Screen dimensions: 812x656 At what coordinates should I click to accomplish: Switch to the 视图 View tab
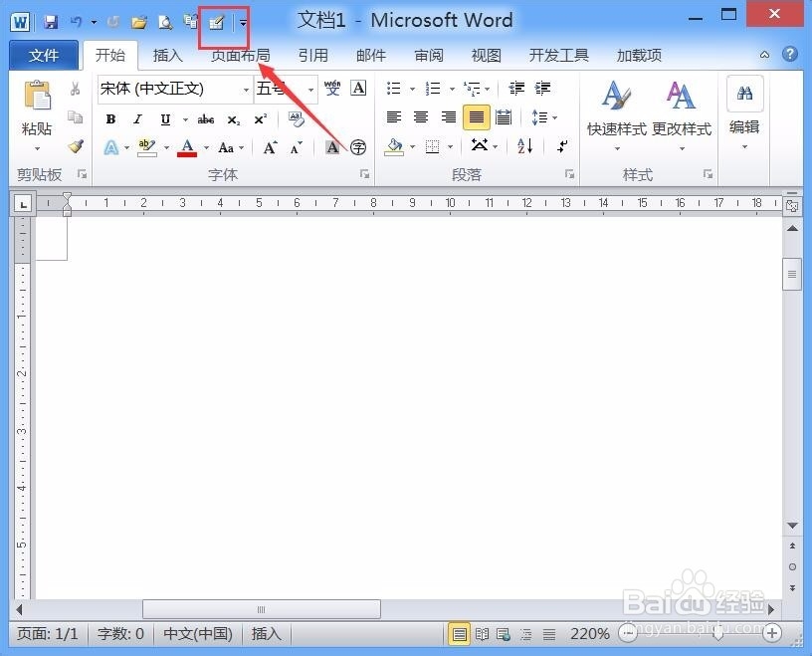click(x=487, y=55)
